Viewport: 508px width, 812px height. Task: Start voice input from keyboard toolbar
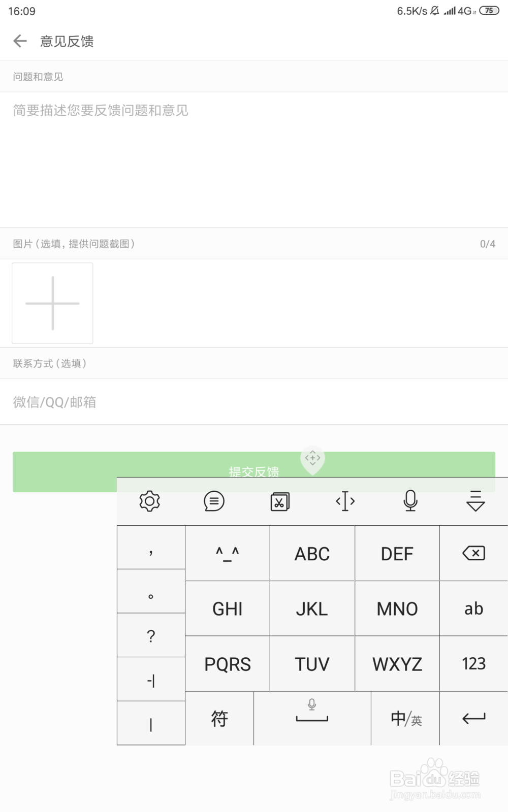coord(410,500)
